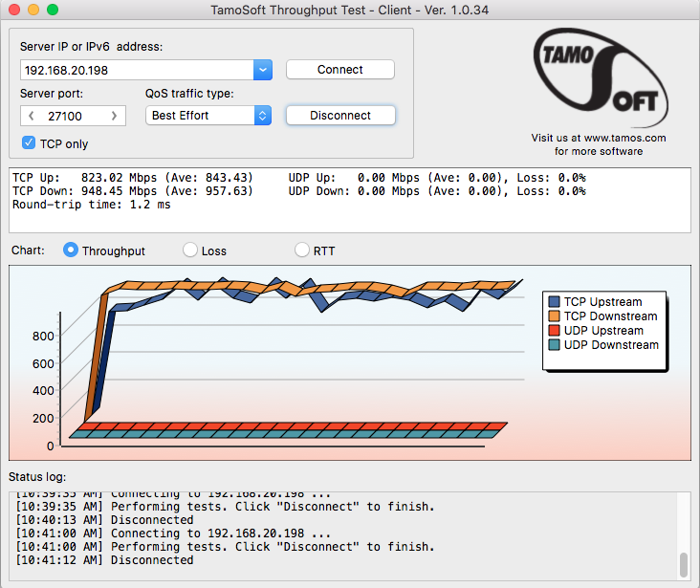This screenshot has width=700, height=588.
Task: Click the server port value 27100
Action: pyautogui.click(x=65, y=116)
